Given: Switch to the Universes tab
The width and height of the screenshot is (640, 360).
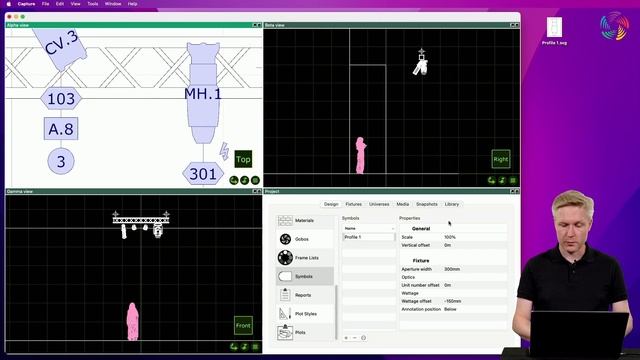Looking at the screenshot, I should tap(379, 204).
